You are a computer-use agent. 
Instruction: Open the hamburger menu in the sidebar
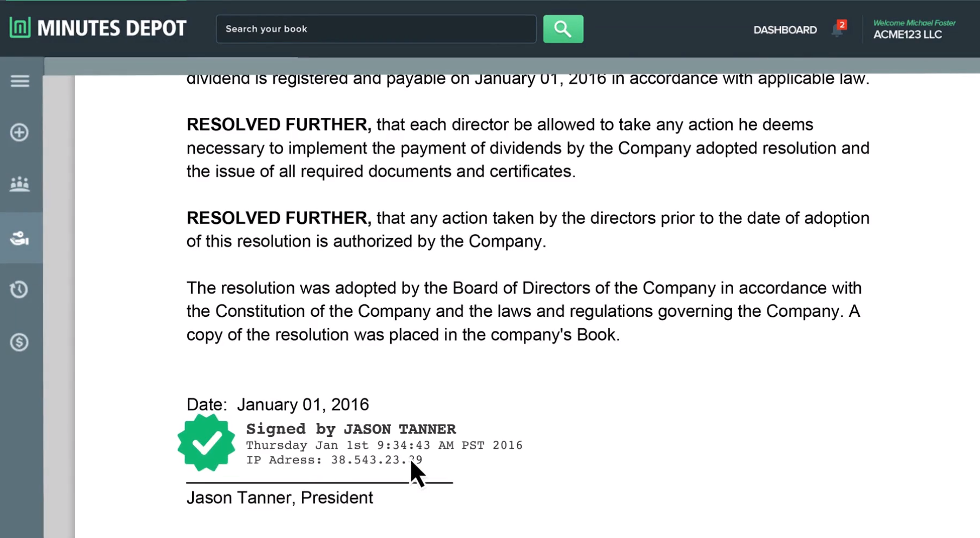(20, 81)
